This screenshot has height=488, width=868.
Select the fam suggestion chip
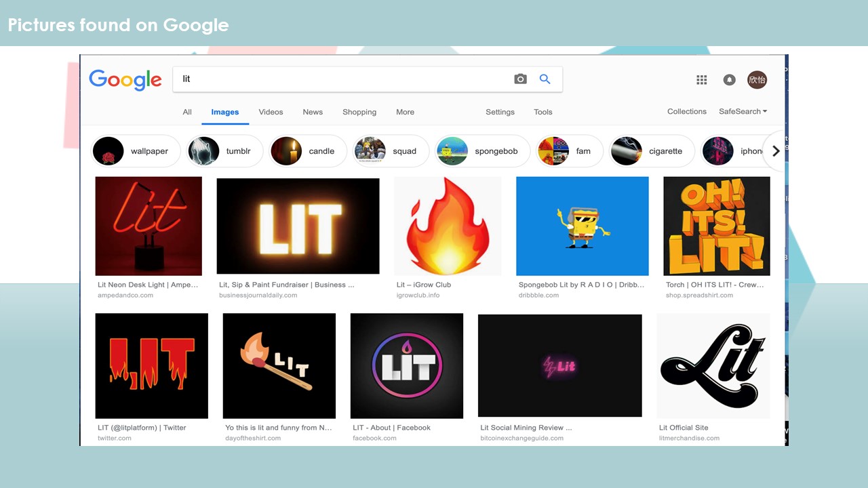tap(569, 151)
